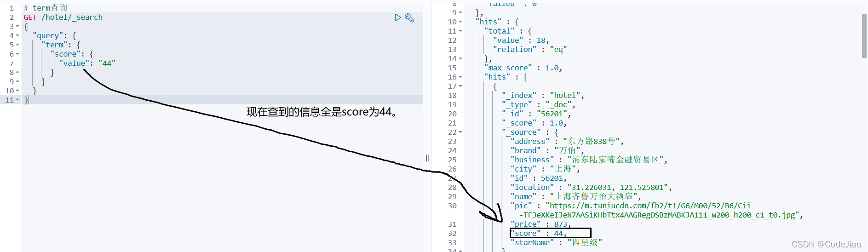The height and width of the screenshot is (252, 868).
Task: Place cursor on GET /hotel/_search line
Action: click(63, 17)
